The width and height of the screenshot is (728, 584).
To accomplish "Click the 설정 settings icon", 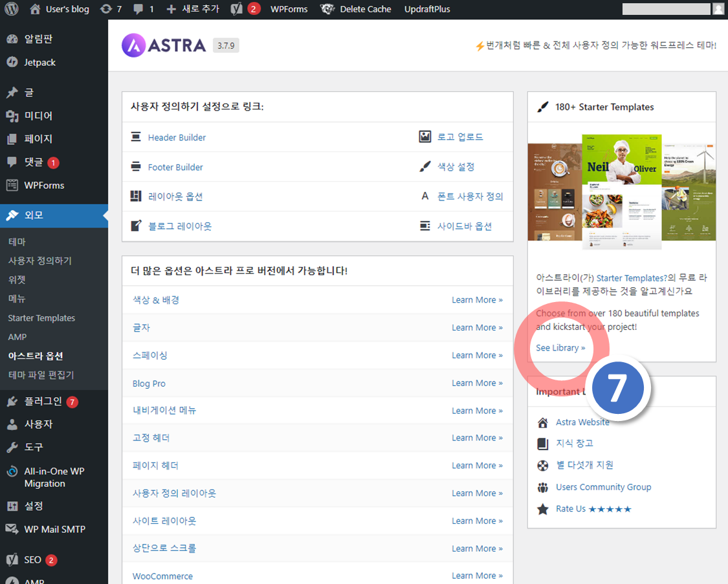I will coord(12,506).
